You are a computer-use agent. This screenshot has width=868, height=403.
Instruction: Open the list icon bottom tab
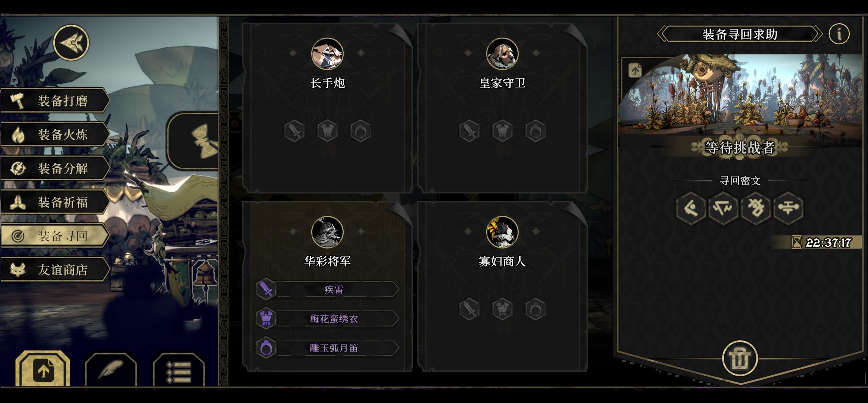[179, 370]
